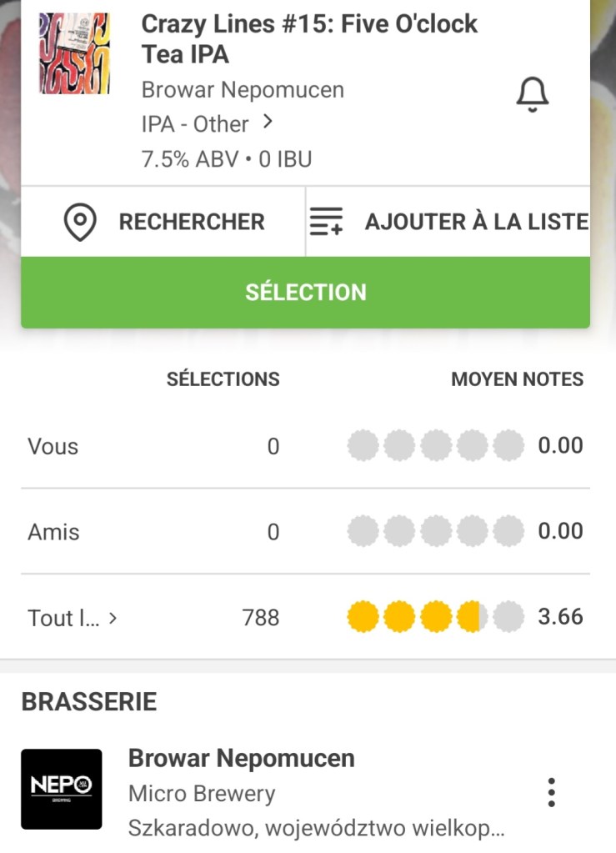This screenshot has height=853, width=616.
Task: Tap the notification bell icon
Action: [533, 94]
